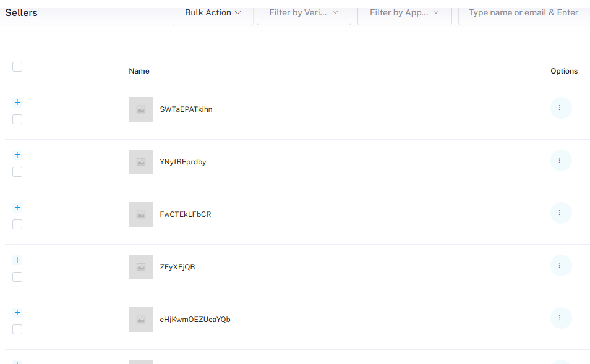Click the name or email search field
The width and height of the screenshot is (590, 364).
click(523, 13)
